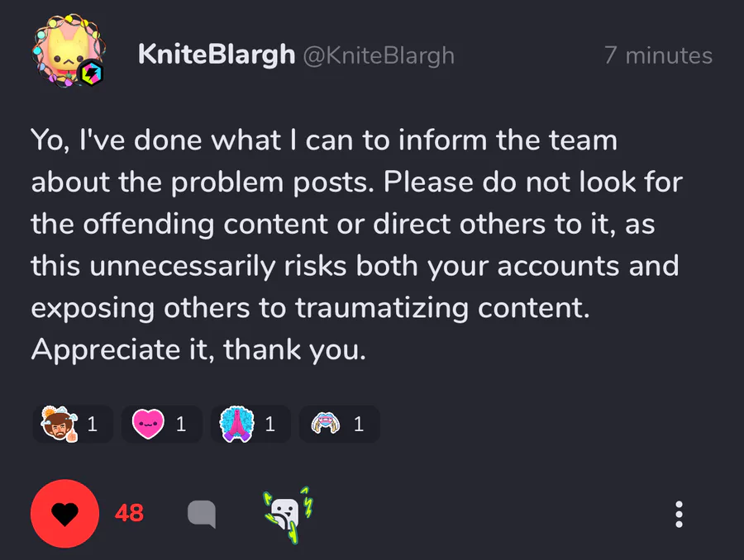Open the sticker reaction picker ghost icon
Screen dimensions: 744x560
coord(289,515)
